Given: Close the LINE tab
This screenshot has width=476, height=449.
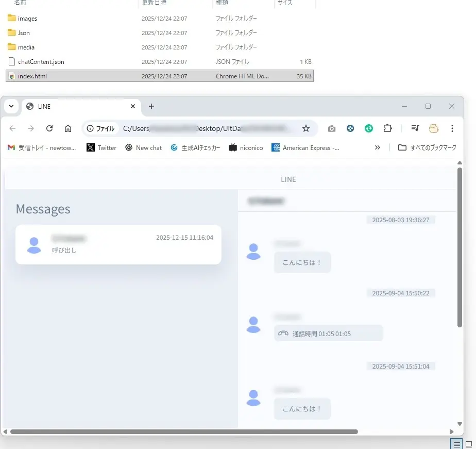Looking at the screenshot, I should [x=133, y=106].
